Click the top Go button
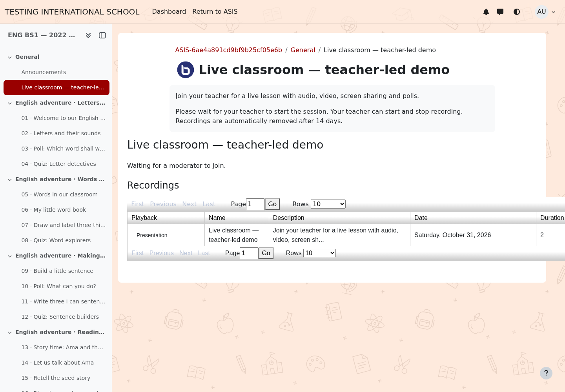The width and height of the screenshot is (565, 392). tap(272, 204)
